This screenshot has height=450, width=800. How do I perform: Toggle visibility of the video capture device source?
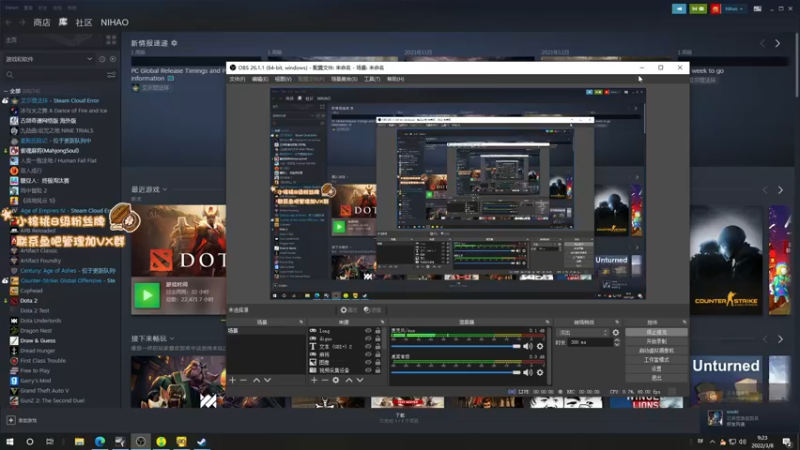pos(368,370)
